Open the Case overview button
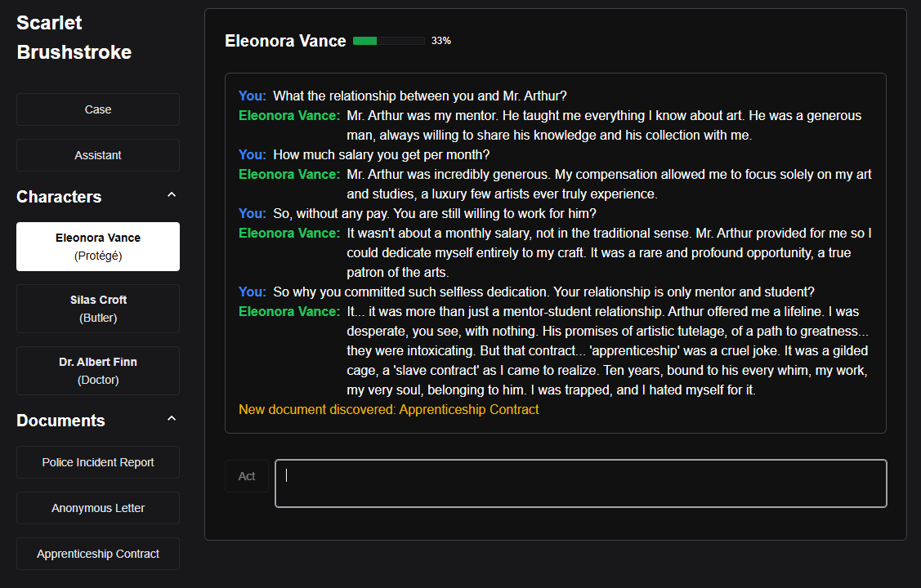 click(x=98, y=109)
